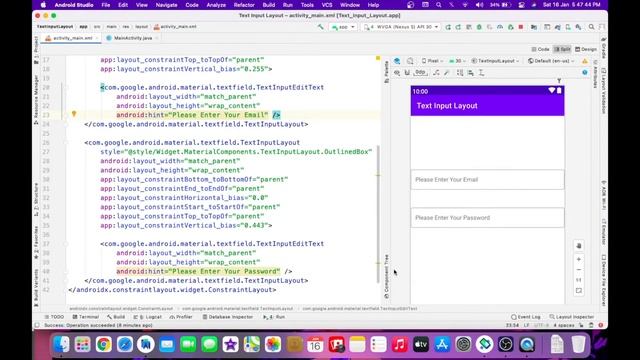The height and width of the screenshot is (360, 640).
Task: Click the blue help icon in design toolbar
Action: click(x=585, y=72)
